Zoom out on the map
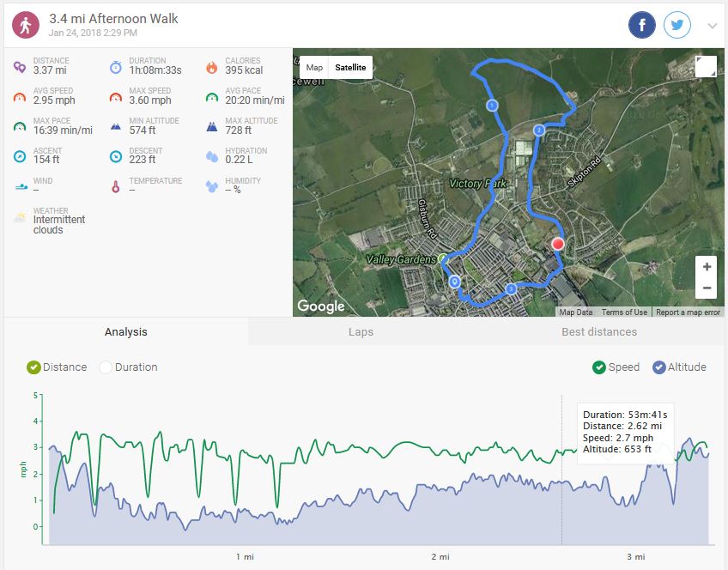728x570 pixels. coord(706,288)
